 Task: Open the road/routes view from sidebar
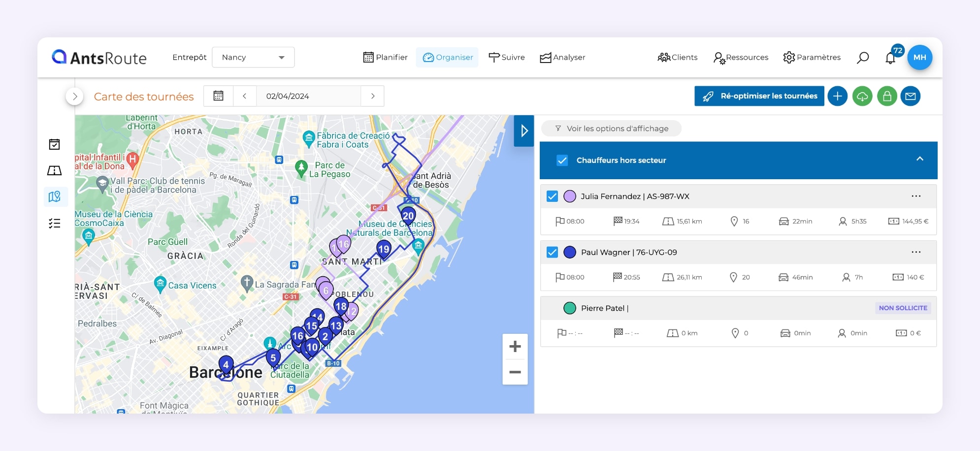click(x=55, y=170)
